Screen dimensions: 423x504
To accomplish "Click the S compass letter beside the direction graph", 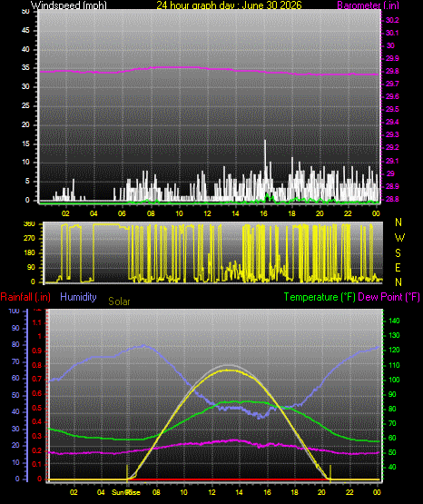I will 398,253.
